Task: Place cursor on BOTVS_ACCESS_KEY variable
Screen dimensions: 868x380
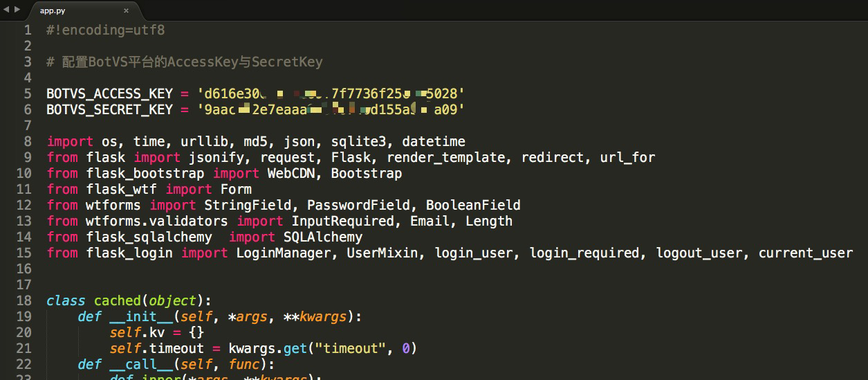Action: pos(109,93)
